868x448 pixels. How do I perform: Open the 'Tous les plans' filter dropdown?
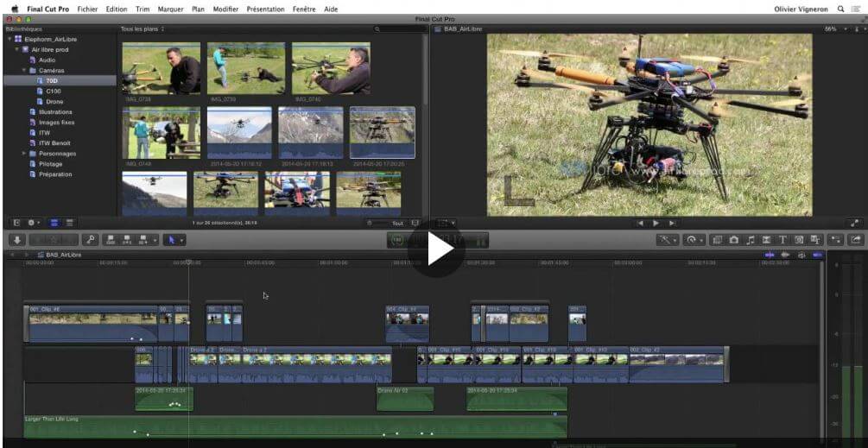click(142, 28)
